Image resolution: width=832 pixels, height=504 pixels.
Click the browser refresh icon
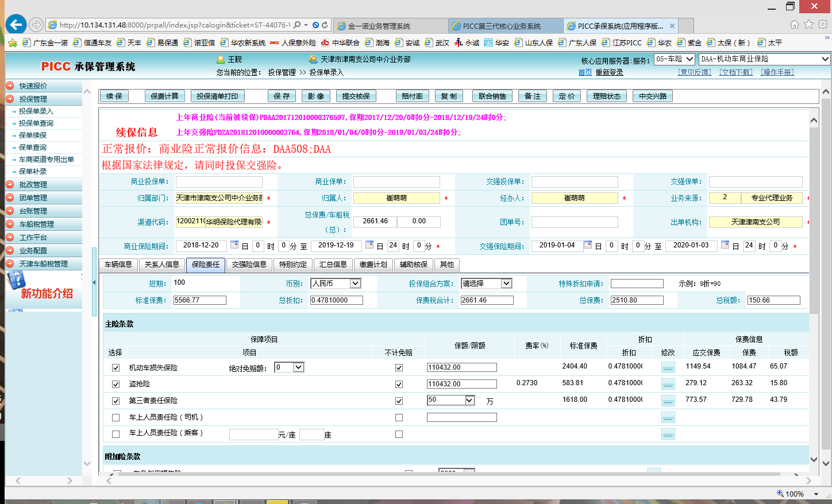click(x=325, y=25)
